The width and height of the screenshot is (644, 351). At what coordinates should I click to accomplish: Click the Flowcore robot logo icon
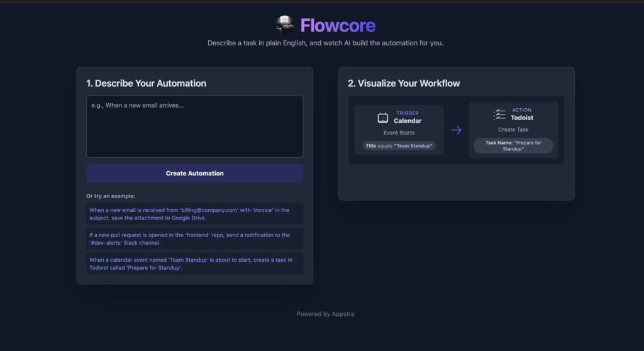click(285, 25)
